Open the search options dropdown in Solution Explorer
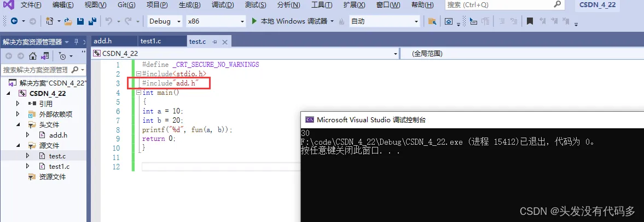644x222 pixels. coord(83,70)
